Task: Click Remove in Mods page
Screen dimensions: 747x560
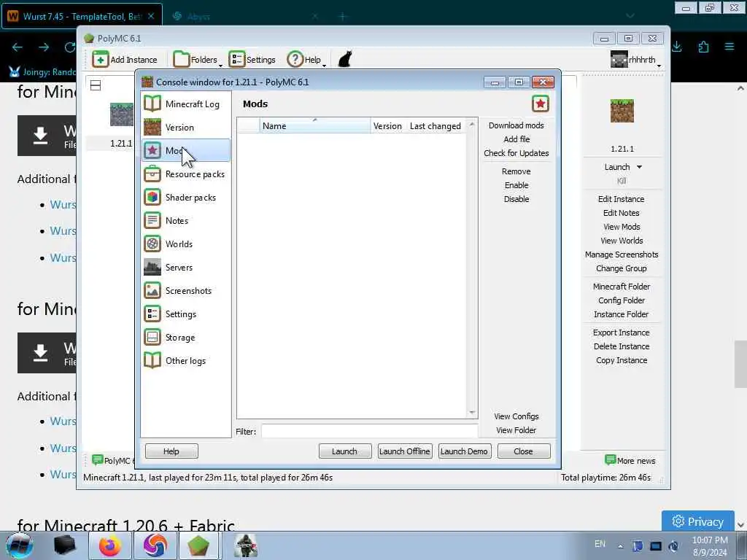Action: click(x=516, y=171)
